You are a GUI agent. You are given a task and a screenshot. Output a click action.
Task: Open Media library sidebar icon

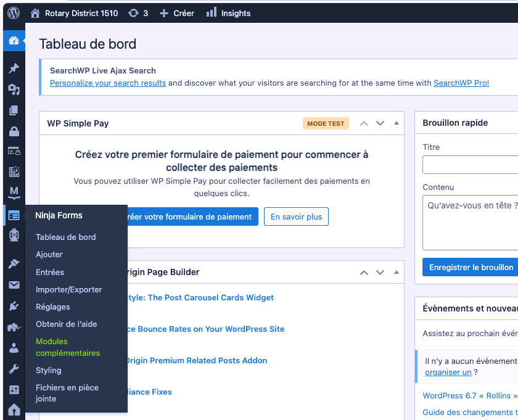[14, 90]
